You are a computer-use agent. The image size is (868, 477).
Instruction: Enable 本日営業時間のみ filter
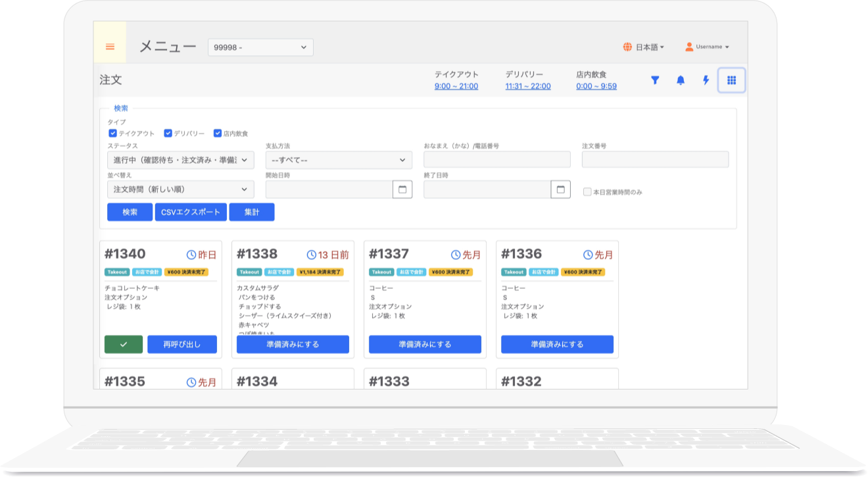click(586, 191)
